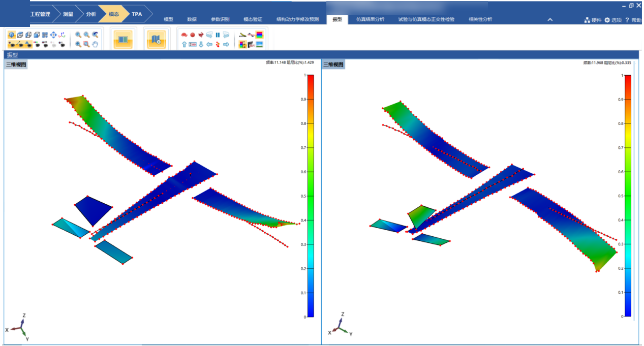The image size is (644, 346).
Task: Switch to the 参数识别 tab
Action: pyautogui.click(x=220, y=19)
